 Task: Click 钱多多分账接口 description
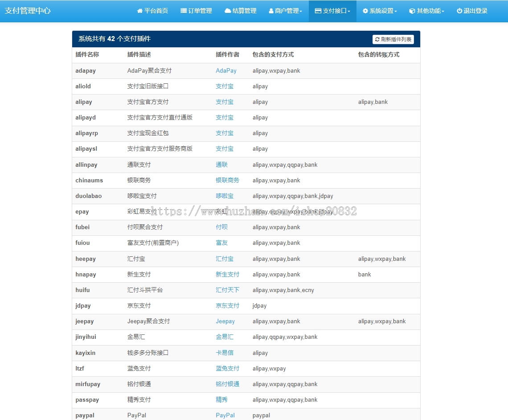click(x=148, y=353)
